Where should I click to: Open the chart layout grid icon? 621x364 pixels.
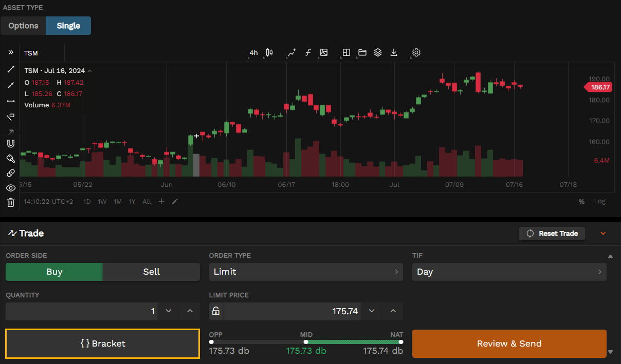coord(346,52)
